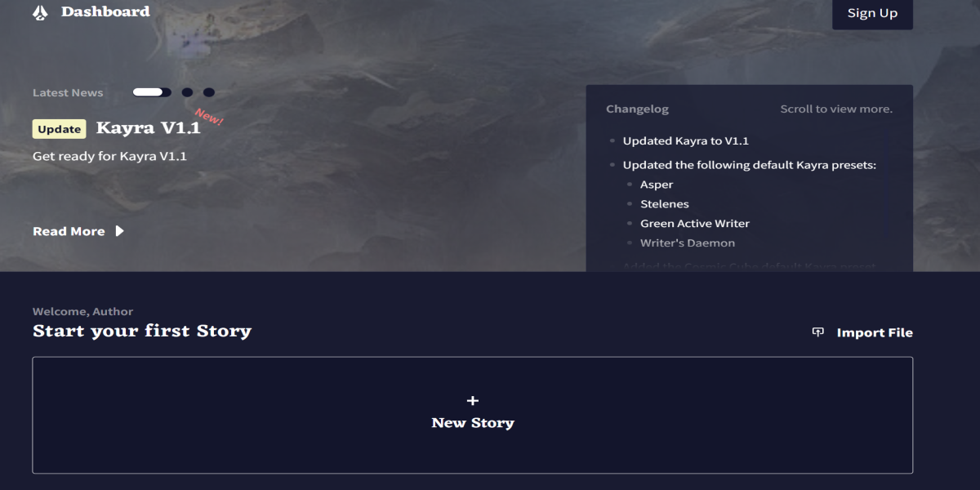The width and height of the screenshot is (980, 490).
Task: Click the Import File button
Action: coord(875,332)
